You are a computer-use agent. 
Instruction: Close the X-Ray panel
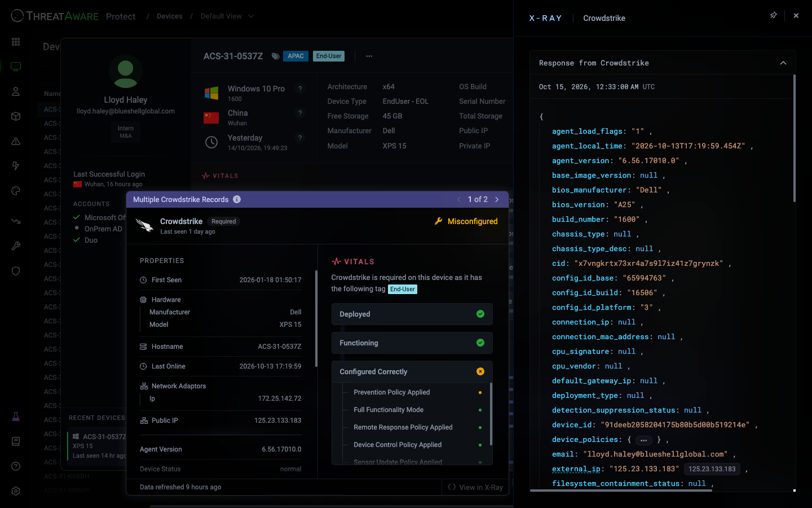pos(796,16)
